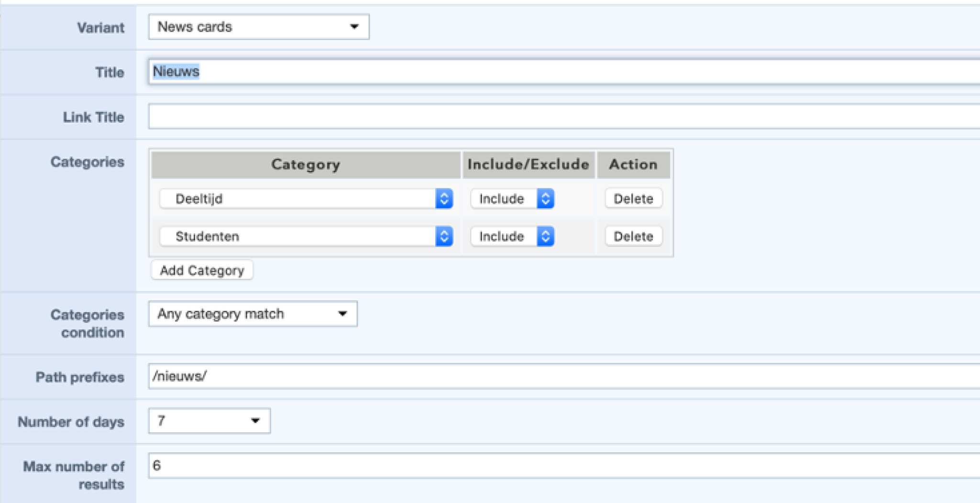Change Include option for Deeltijd row
This screenshot has height=503, width=980.
coord(512,198)
